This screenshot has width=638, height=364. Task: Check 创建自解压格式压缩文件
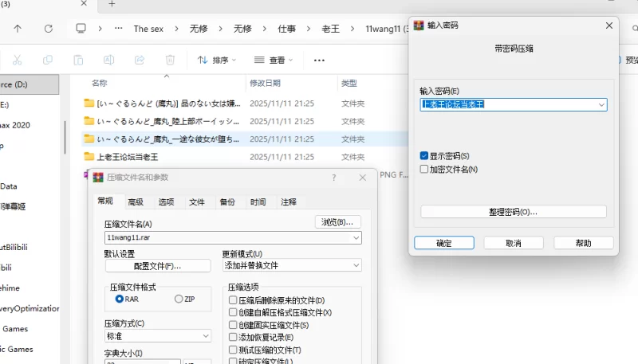(233, 312)
